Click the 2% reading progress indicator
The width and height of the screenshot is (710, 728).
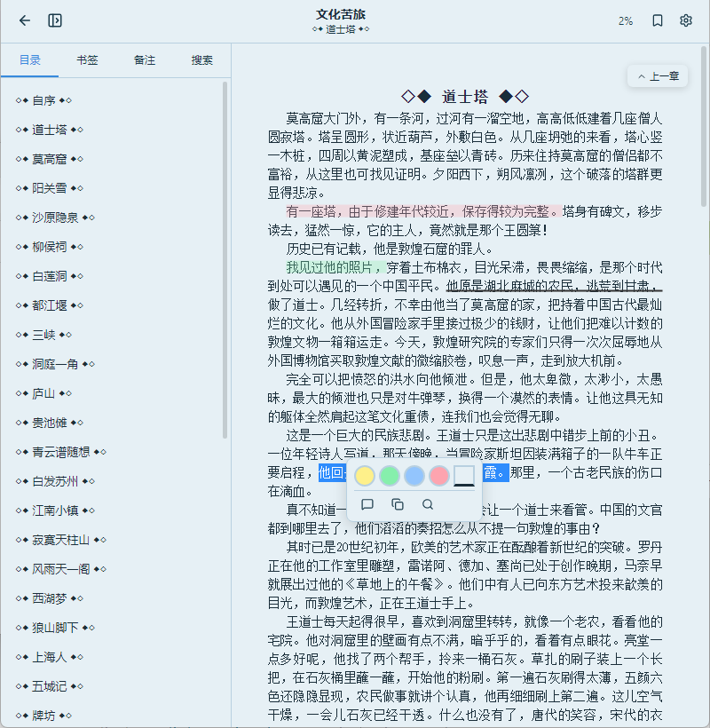click(x=625, y=21)
